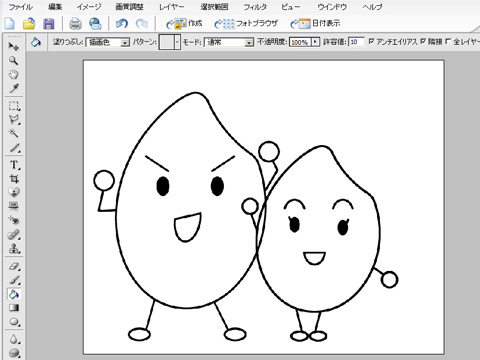The width and height of the screenshot is (480, 360).
Task: Select the Blur droplet tool
Action: coord(13,339)
